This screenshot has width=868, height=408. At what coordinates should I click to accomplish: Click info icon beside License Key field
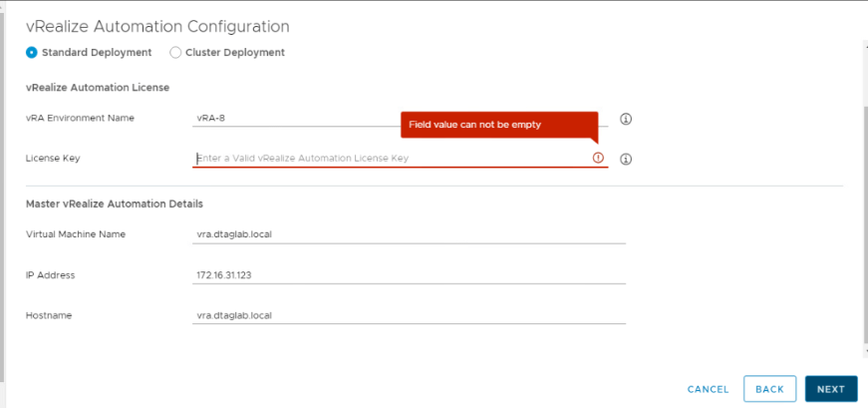(x=626, y=159)
